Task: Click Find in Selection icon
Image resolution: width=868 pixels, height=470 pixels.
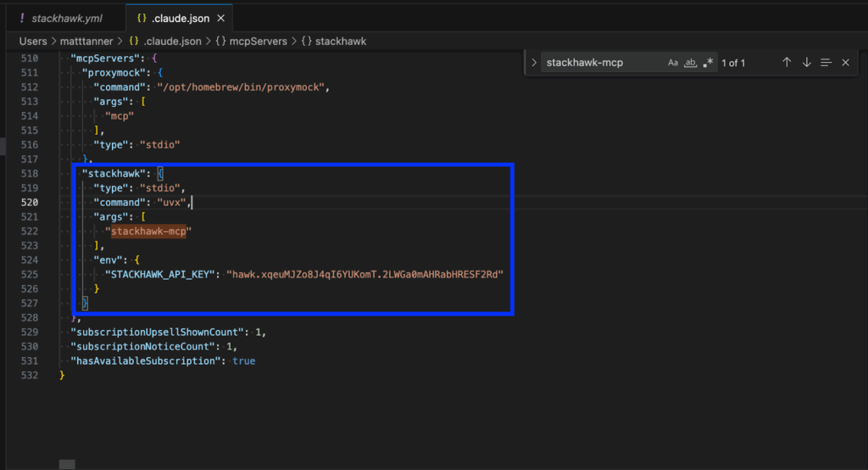Action: [826, 63]
